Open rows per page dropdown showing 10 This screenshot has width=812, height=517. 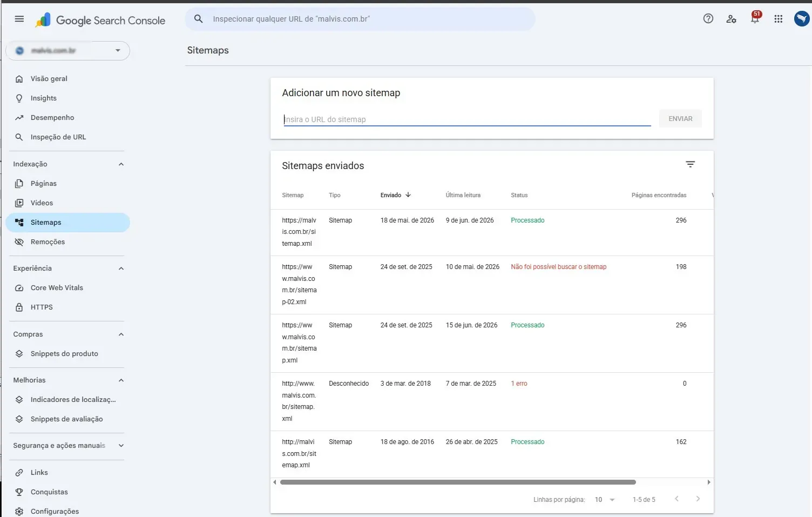605,500
